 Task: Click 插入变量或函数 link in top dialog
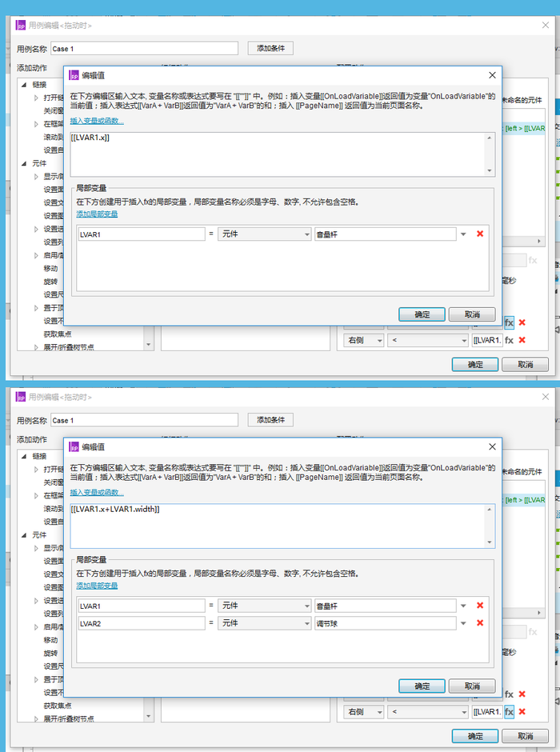(97, 121)
